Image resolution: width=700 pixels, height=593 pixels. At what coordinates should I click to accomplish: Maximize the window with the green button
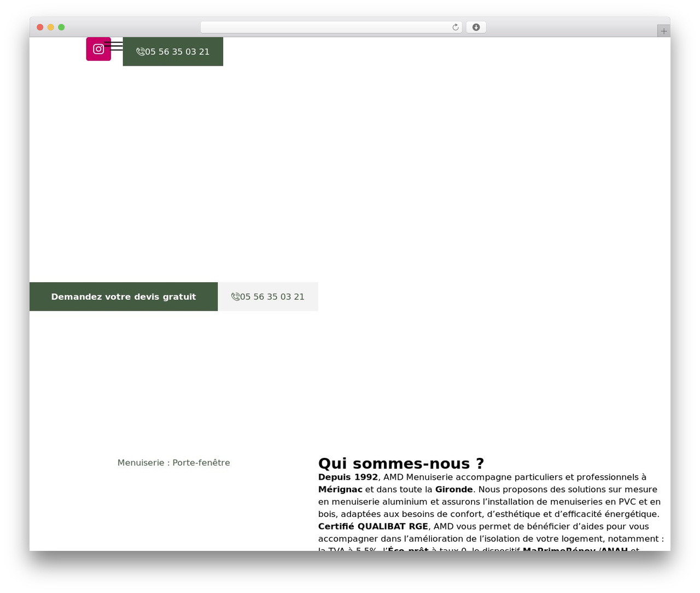click(x=61, y=27)
